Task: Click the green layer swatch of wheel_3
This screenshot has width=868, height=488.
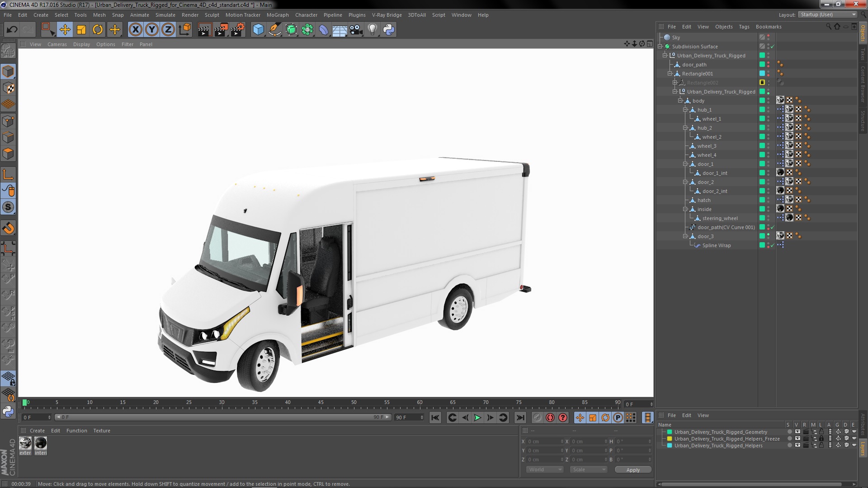Action: click(x=762, y=146)
